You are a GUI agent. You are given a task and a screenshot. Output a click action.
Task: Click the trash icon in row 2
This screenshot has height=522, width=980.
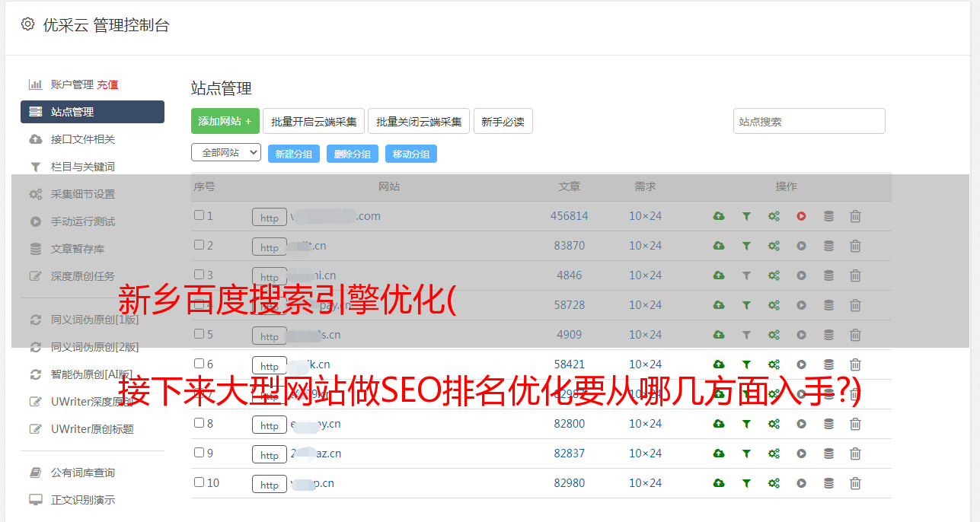coord(855,246)
